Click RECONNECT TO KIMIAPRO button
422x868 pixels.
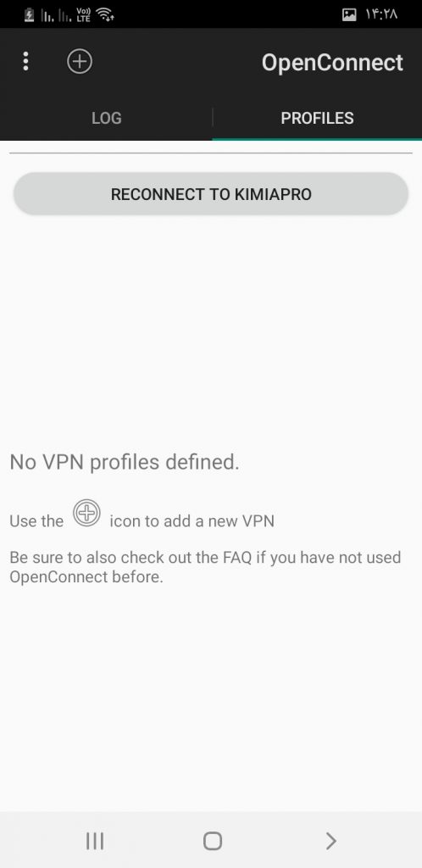click(x=211, y=194)
